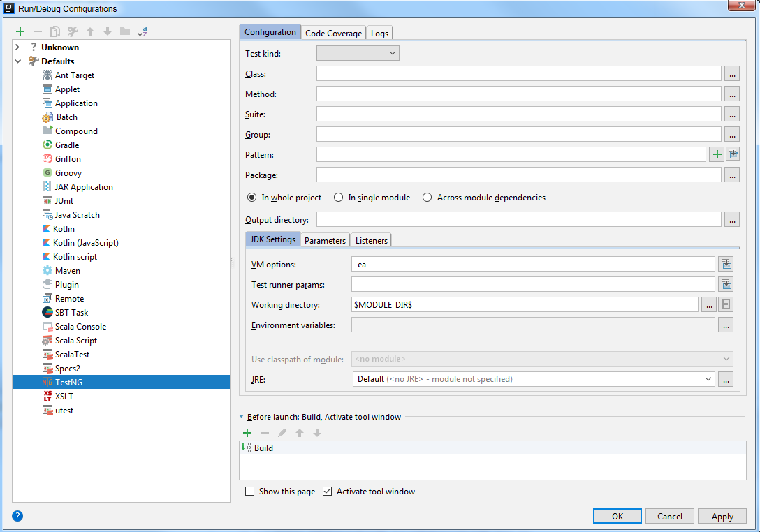The image size is (760, 532).
Task: Select Across module dependencies option
Action: pyautogui.click(x=427, y=197)
